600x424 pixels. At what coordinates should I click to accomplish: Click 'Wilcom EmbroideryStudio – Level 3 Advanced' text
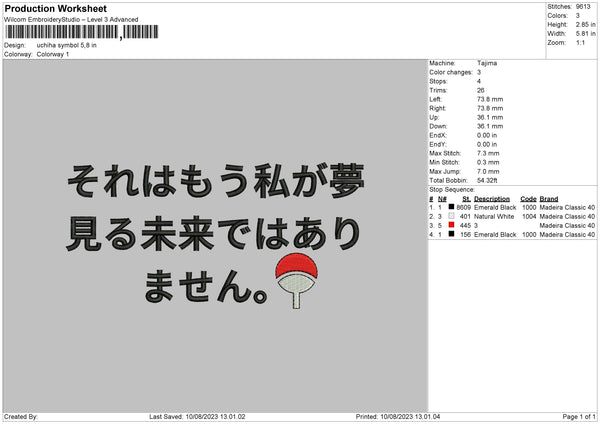pyautogui.click(x=71, y=20)
